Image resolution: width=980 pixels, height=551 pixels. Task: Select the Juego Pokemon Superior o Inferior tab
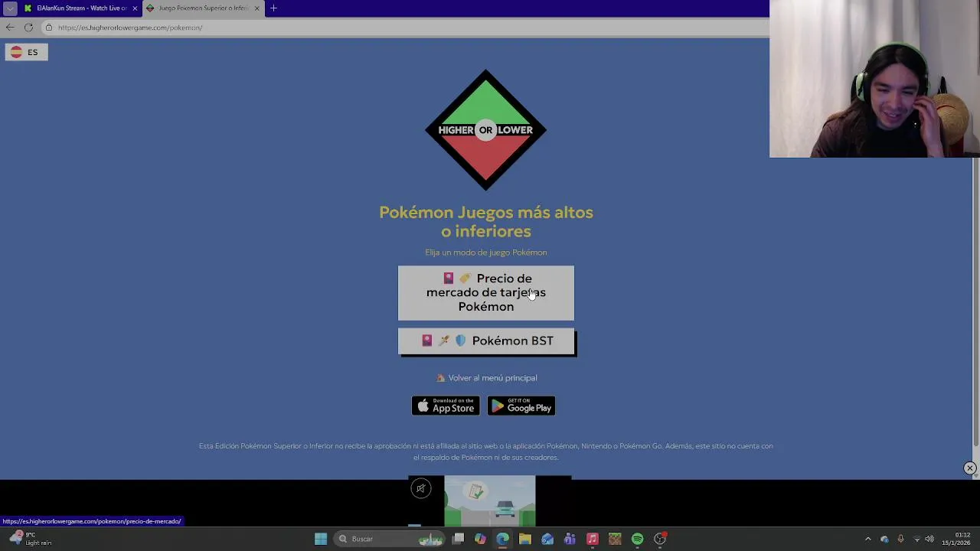(203, 8)
